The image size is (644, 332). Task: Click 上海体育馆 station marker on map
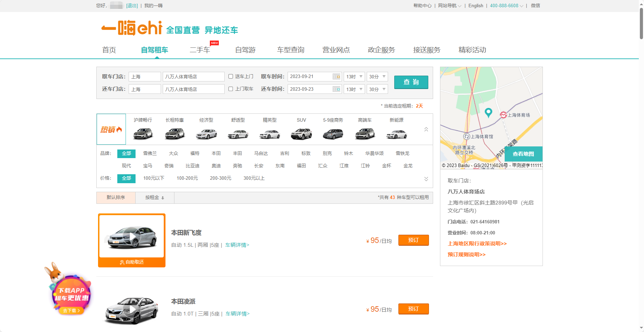467,136
